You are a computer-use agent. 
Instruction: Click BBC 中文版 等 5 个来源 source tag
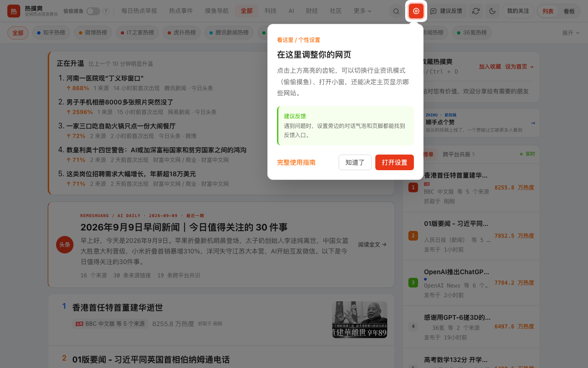pos(110,324)
